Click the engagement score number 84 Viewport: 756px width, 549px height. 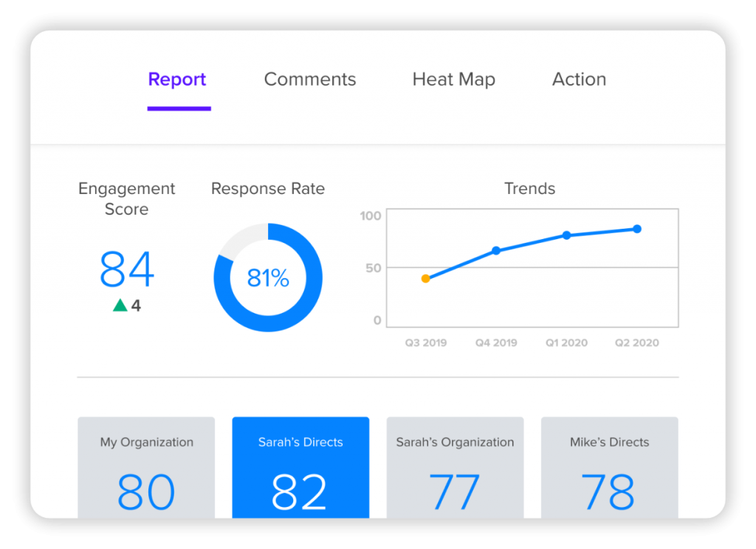coord(127,269)
